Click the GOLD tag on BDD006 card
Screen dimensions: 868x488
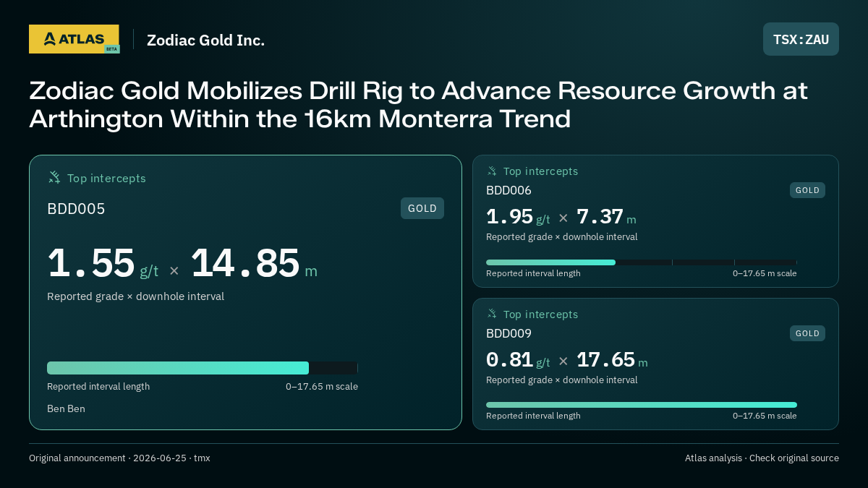tap(807, 190)
